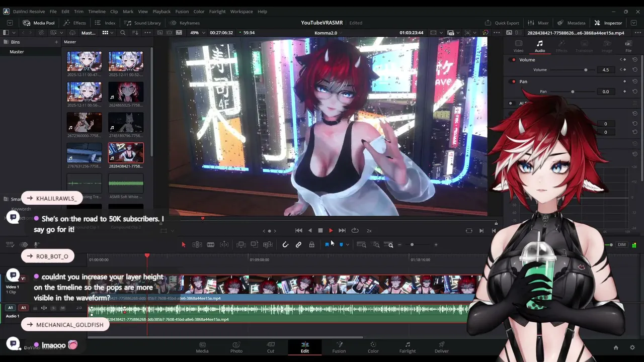Open the Fusion page from bottom bar
644x362 pixels.
pos(339,347)
